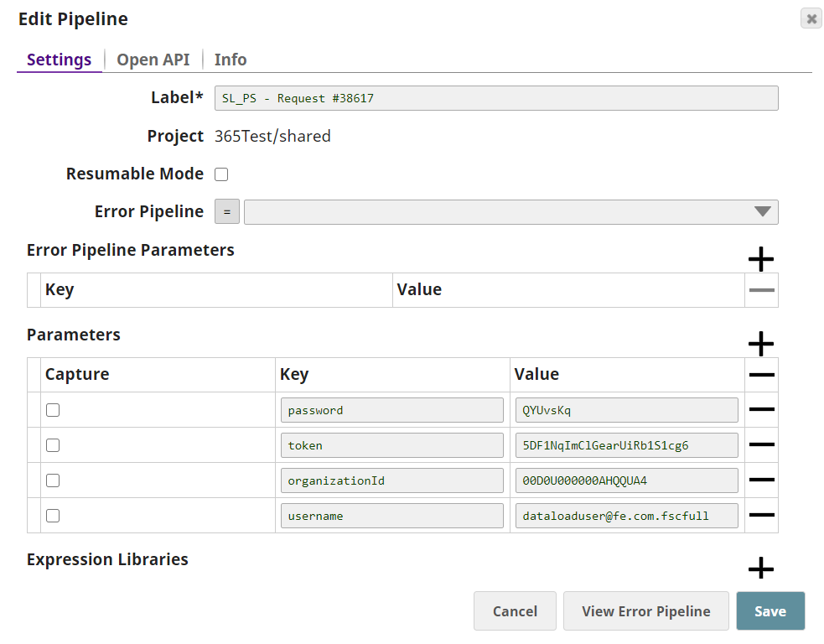Tick Capture for the organizationId parameter
The height and width of the screenshot is (644, 824).
(x=53, y=480)
